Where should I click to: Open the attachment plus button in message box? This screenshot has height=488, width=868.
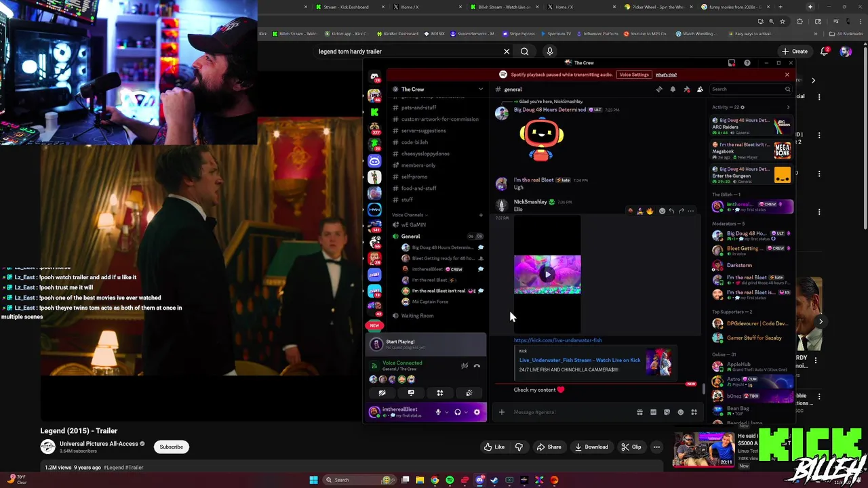pos(502,412)
